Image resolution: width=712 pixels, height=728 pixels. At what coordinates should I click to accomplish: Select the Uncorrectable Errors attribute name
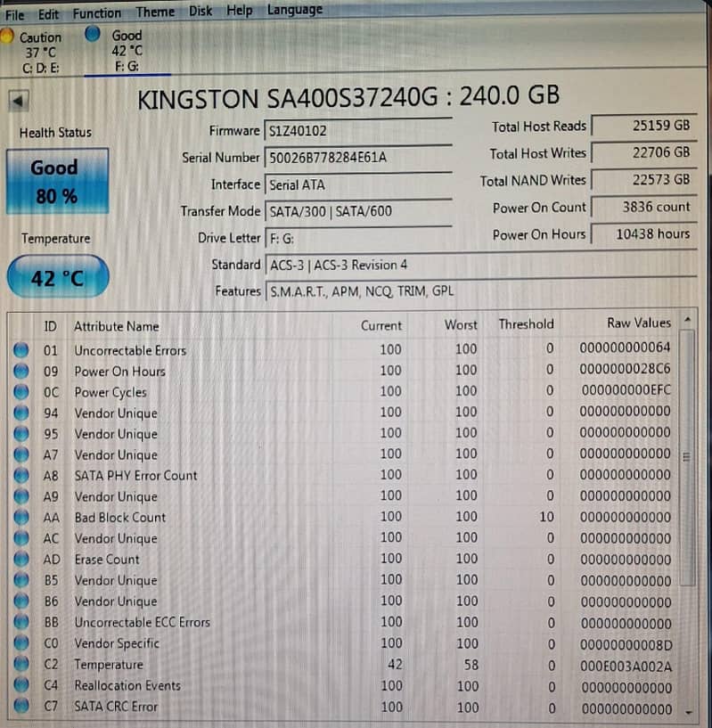(130, 350)
